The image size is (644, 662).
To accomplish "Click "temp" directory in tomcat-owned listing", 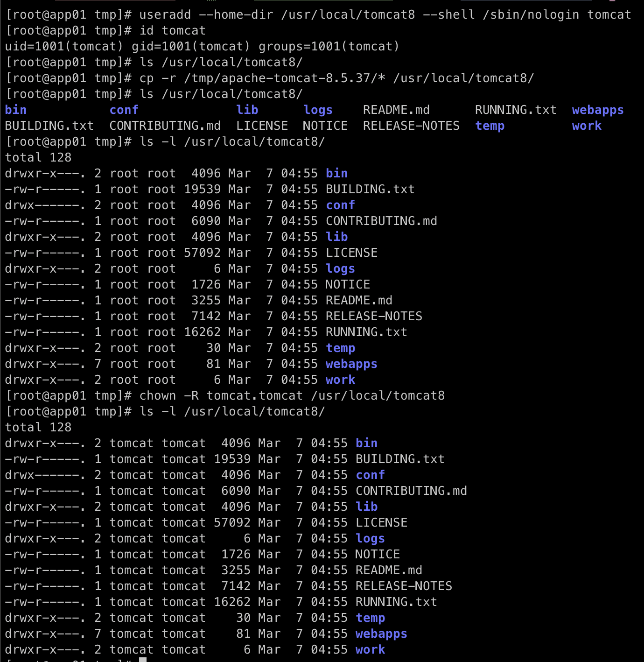I will click(x=371, y=618).
